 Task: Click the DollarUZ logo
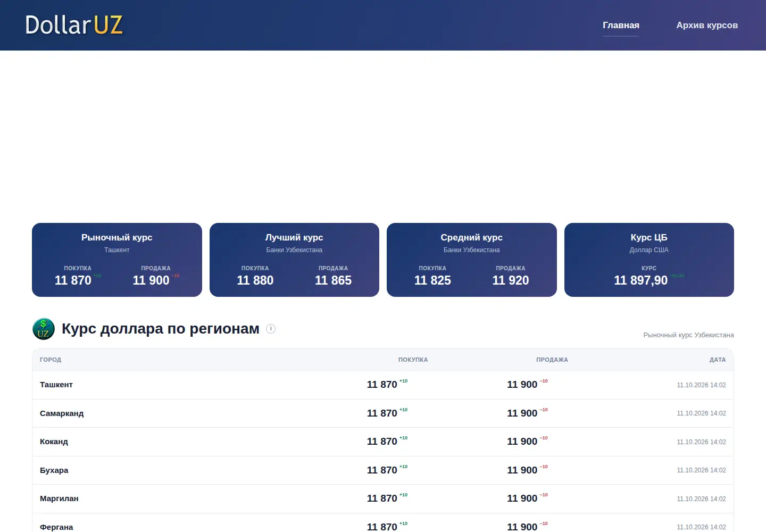point(74,25)
